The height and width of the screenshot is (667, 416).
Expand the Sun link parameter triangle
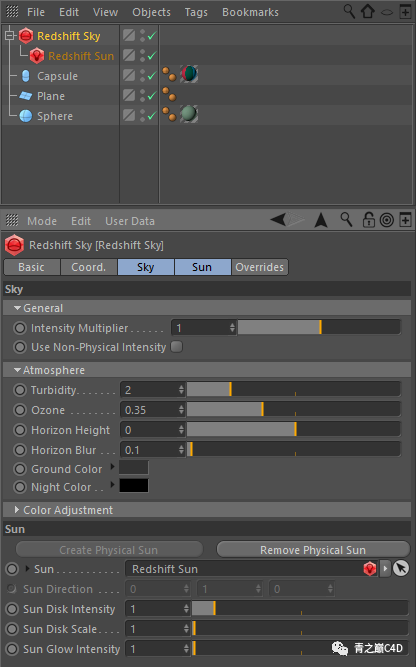[28, 568]
